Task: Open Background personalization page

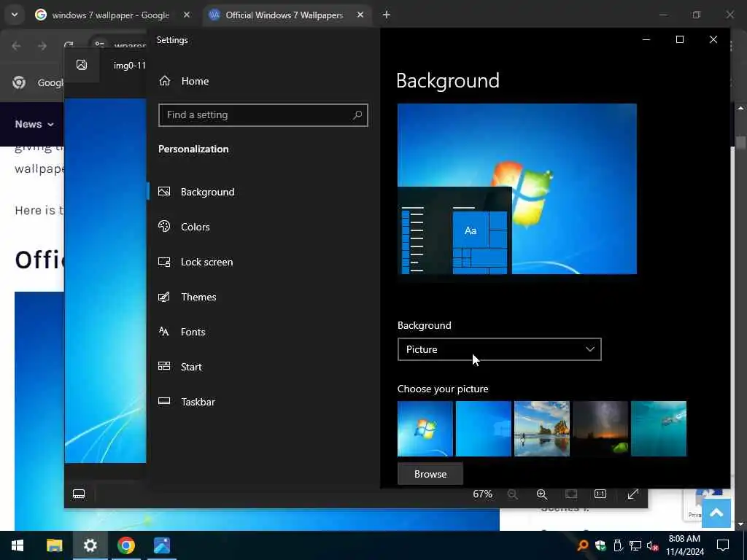Action: click(197, 192)
